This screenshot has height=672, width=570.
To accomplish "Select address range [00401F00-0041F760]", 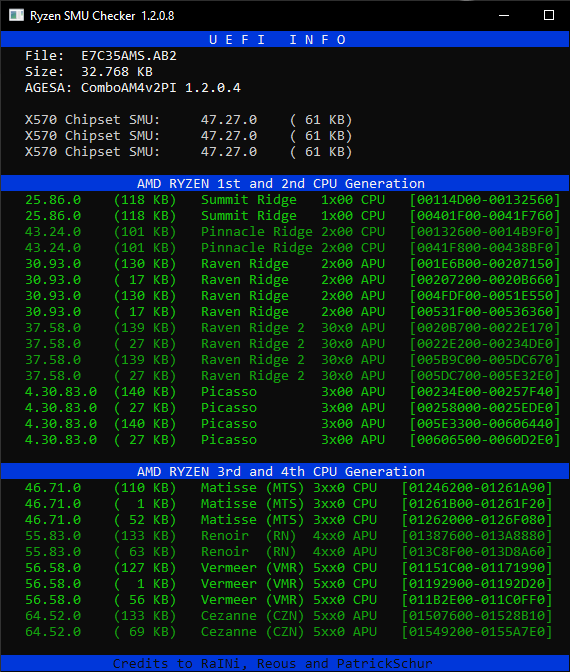I will point(485,216).
